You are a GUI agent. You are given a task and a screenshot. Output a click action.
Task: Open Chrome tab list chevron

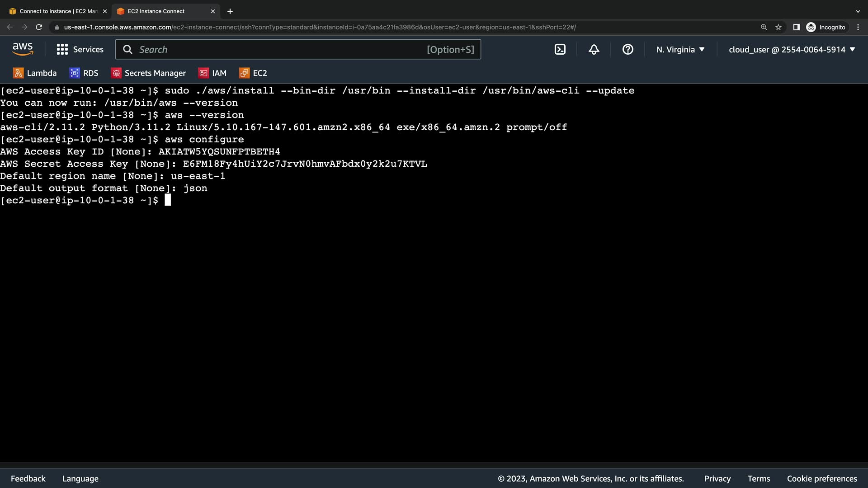[x=858, y=11]
